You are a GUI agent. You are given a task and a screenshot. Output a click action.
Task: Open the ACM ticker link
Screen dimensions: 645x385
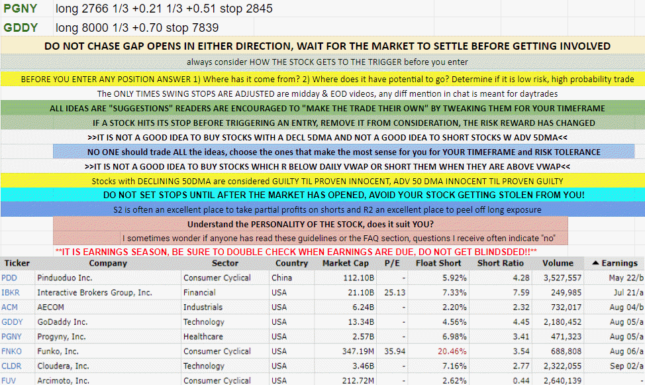tap(9, 307)
